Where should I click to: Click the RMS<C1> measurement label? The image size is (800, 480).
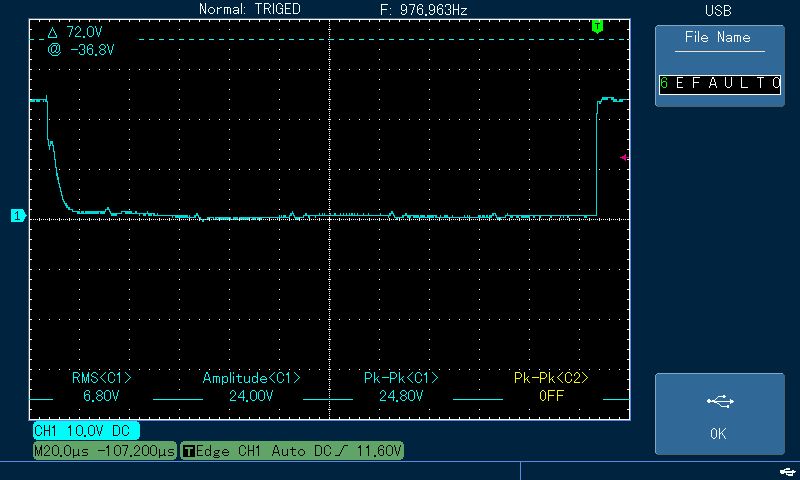tap(102, 378)
